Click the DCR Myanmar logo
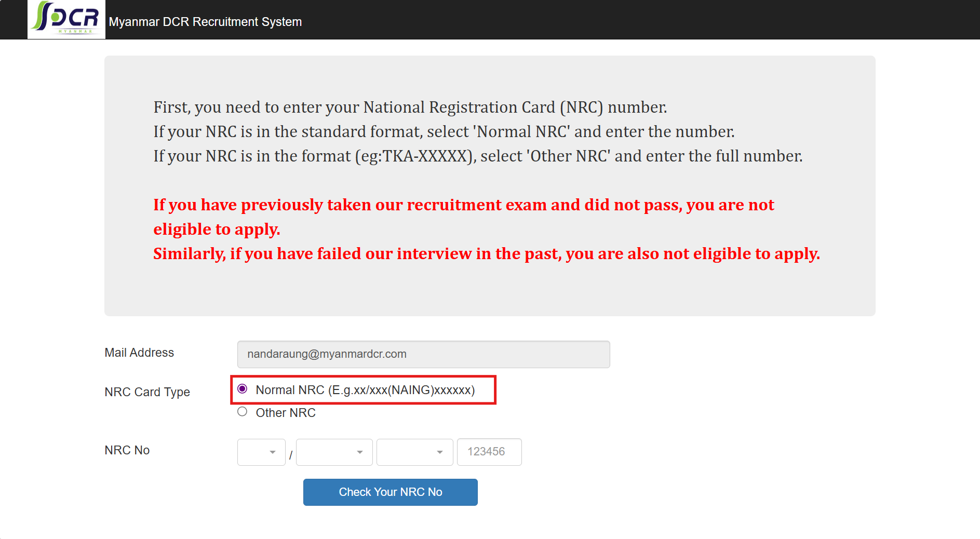 pos(66,19)
